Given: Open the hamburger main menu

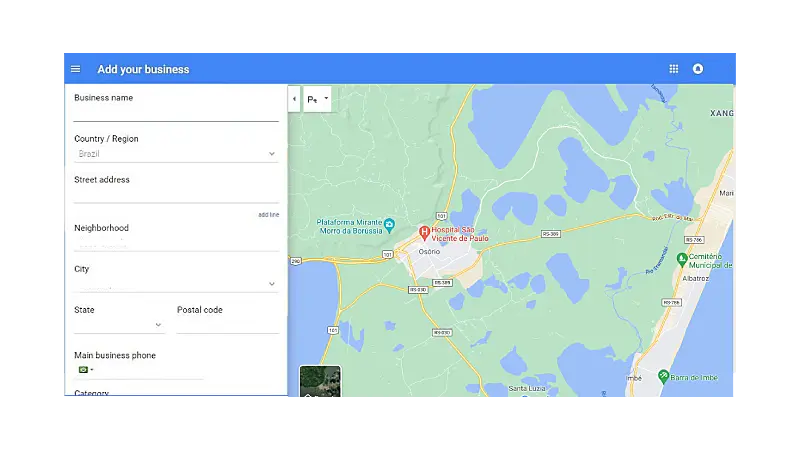Looking at the screenshot, I should click(76, 69).
